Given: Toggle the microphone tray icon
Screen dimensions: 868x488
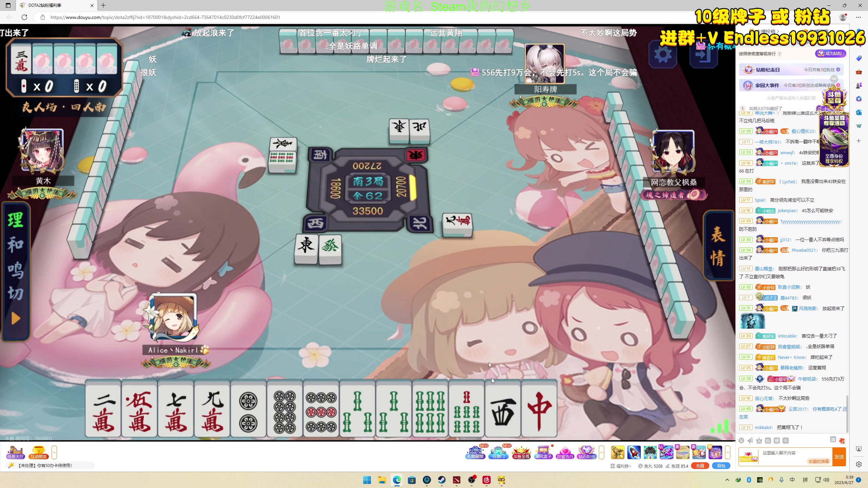Looking at the screenshot, I should (781, 480).
